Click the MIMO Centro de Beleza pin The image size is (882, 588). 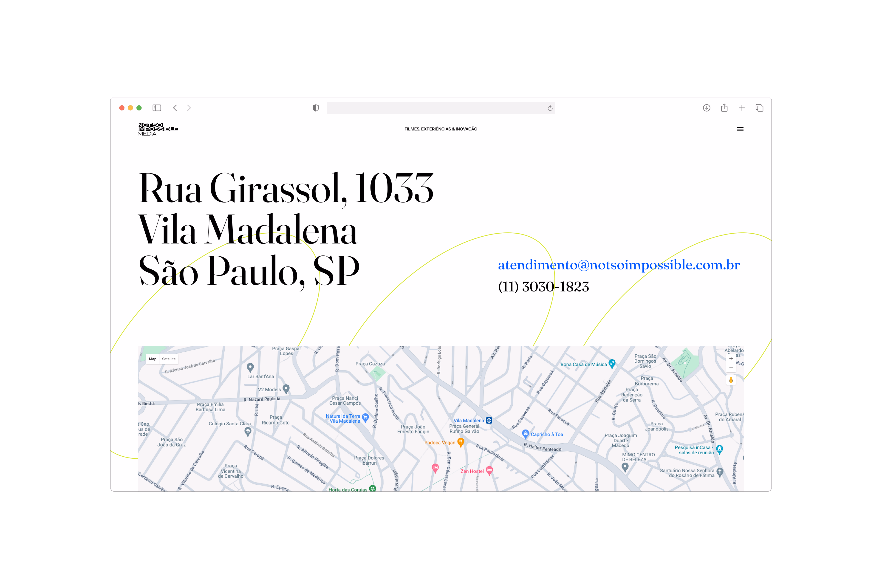click(625, 467)
